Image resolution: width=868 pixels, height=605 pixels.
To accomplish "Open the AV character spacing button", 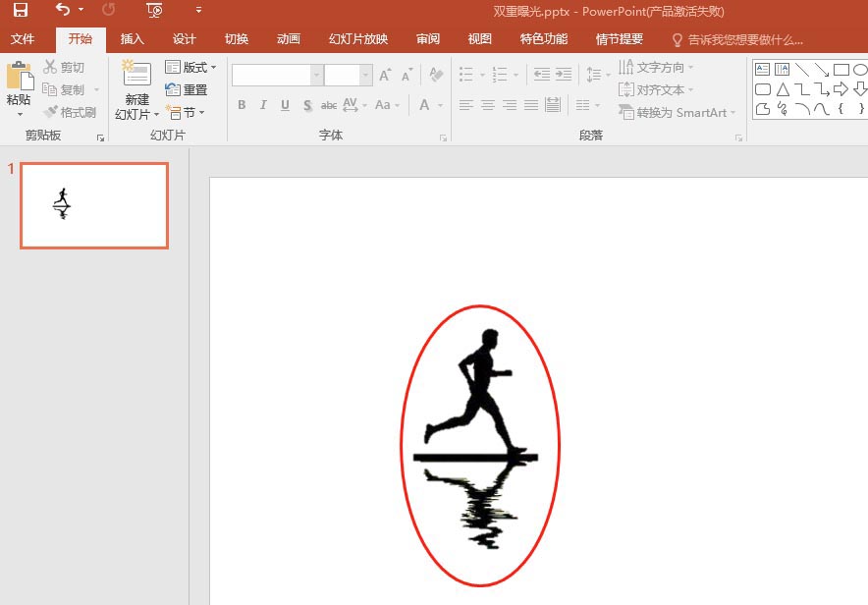I will click(354, 105).
